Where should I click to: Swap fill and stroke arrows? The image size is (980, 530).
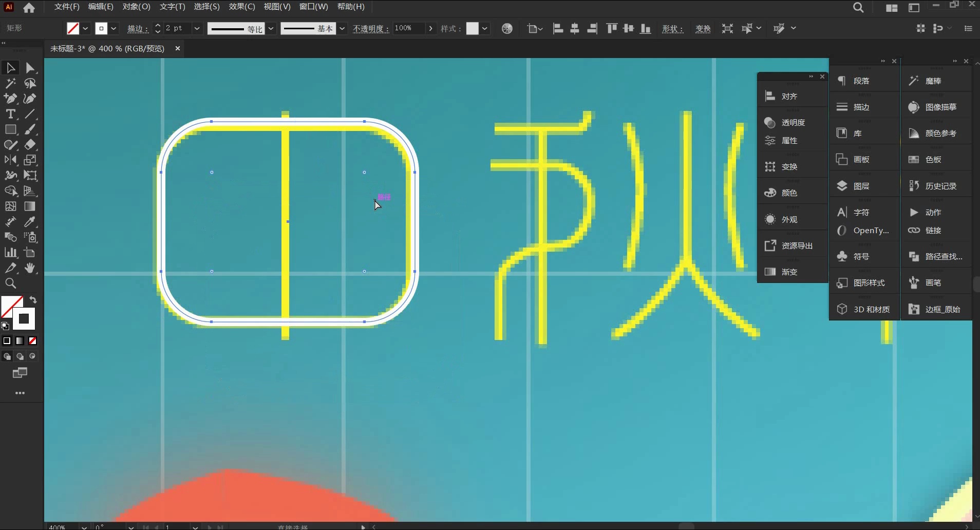33,300
